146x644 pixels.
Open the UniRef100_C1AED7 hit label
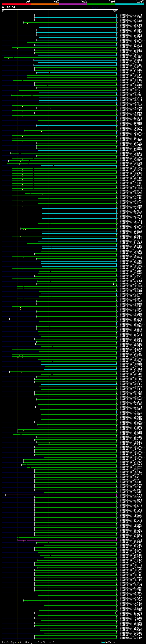pos(131,17)
